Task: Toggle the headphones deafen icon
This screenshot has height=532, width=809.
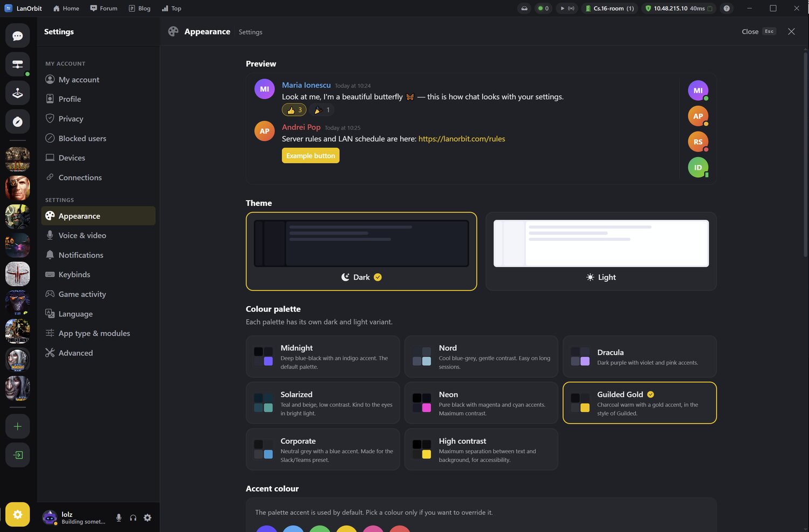Action: tap(133, 517)
